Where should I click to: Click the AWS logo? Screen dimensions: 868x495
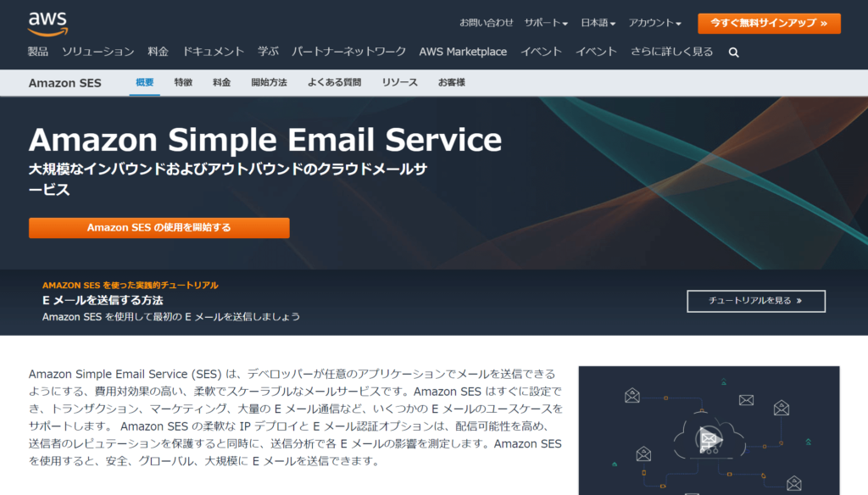[47, 24]
